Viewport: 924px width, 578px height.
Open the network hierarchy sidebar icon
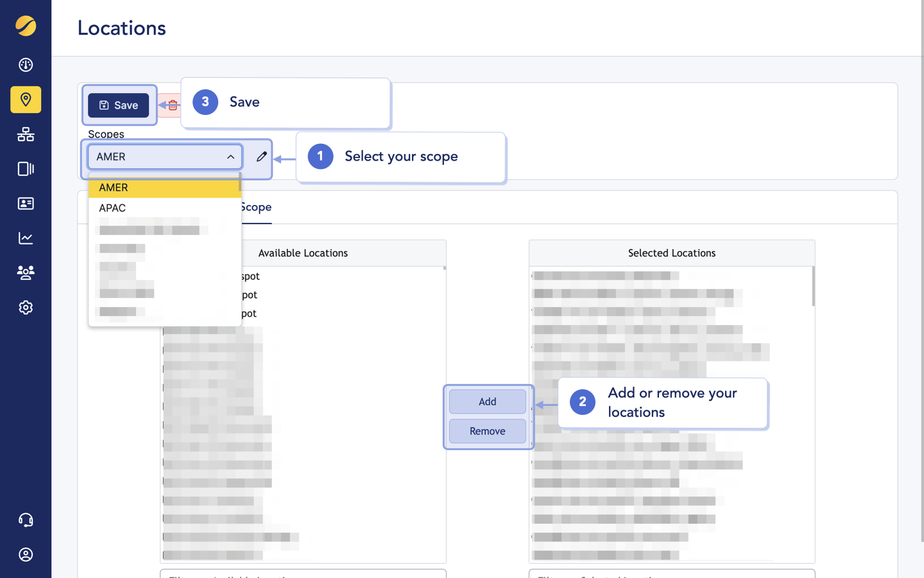(x=26, y=134)
